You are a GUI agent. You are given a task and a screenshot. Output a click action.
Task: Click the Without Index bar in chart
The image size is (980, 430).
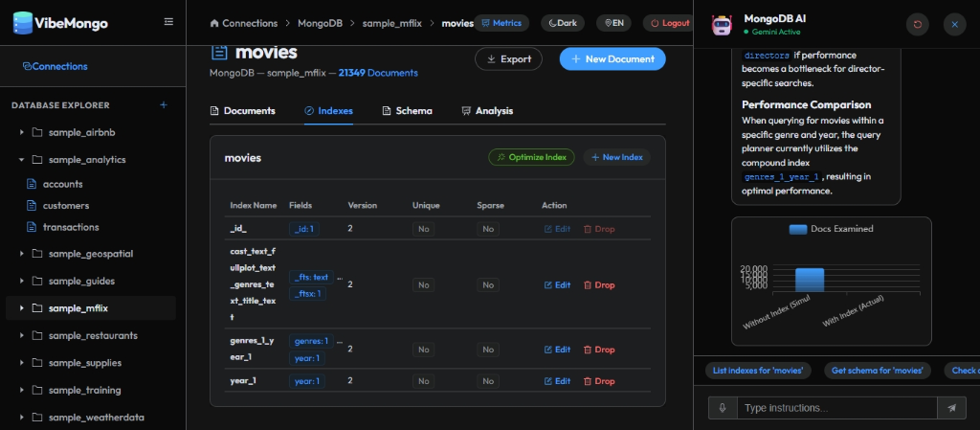810,280
